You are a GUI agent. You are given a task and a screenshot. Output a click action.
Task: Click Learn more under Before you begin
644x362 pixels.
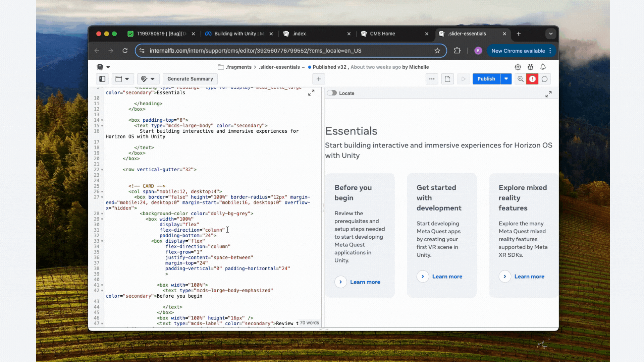[x=365, y=282]
